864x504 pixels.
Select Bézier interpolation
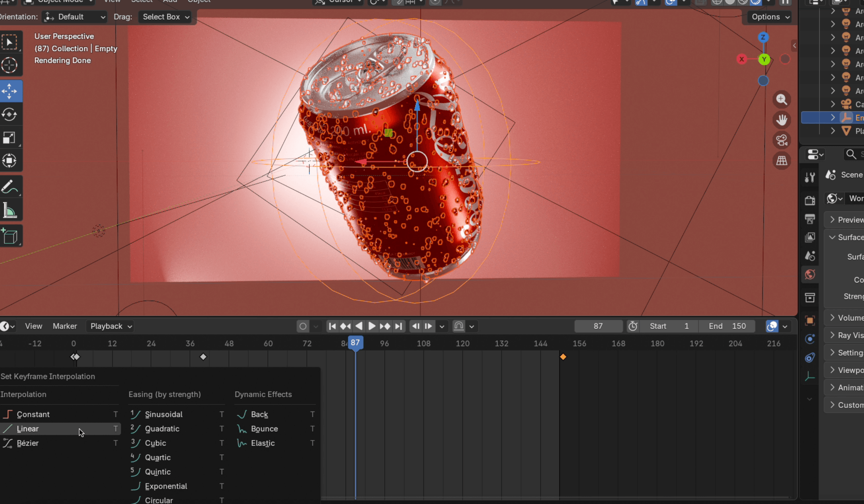click(60, 443)
